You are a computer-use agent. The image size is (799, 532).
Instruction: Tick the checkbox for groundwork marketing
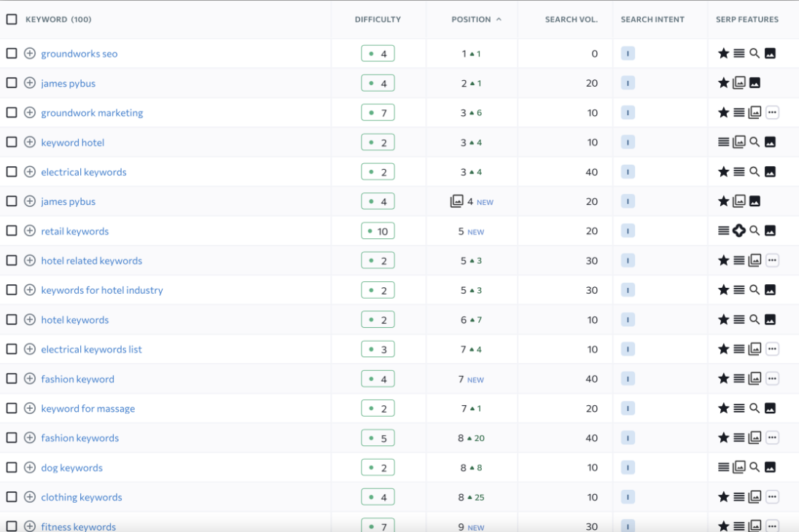tap(12, 112)
